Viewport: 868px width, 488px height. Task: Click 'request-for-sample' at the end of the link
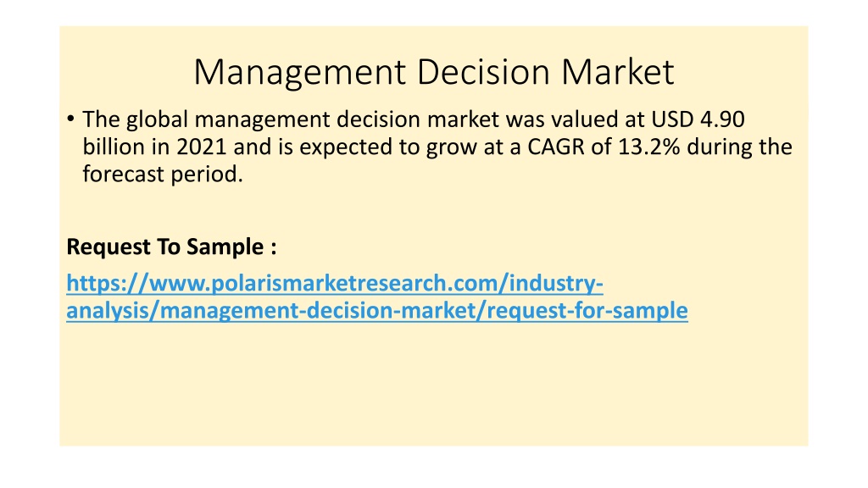click(587, 310)
